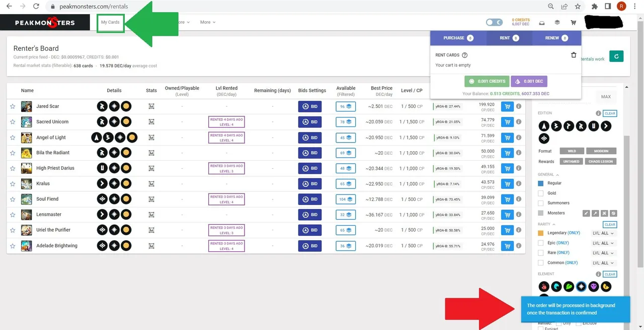Viewport: 644px width, 330px height.
Task: Select the Life element filter
Action: coord(581,287)
